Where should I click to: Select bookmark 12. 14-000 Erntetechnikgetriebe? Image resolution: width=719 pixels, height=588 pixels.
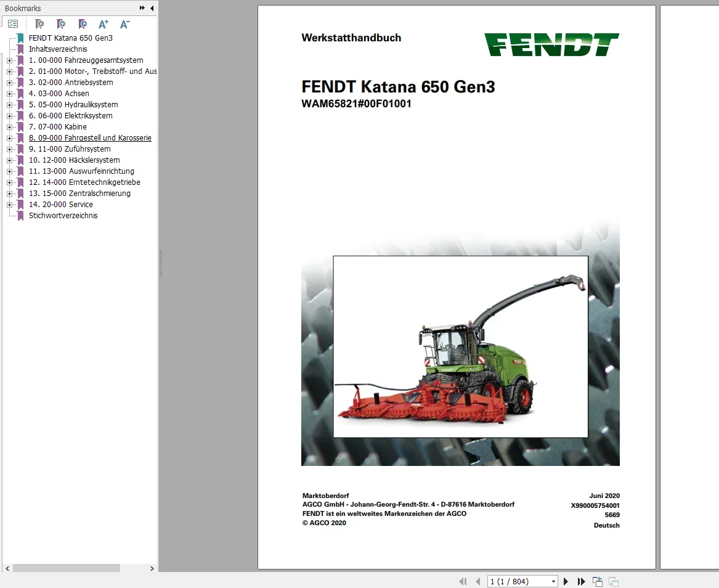(84, 182)
